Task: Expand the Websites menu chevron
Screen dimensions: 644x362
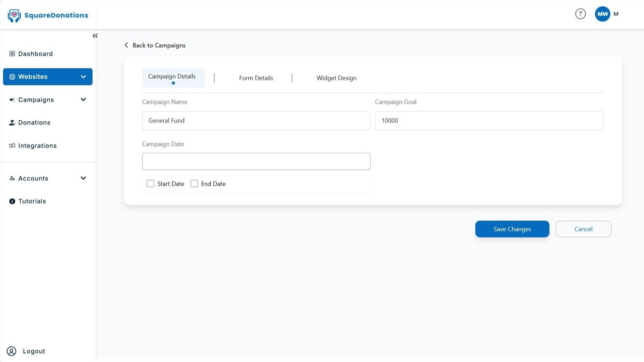Action: pyautogui.click(x=83, y=77)
